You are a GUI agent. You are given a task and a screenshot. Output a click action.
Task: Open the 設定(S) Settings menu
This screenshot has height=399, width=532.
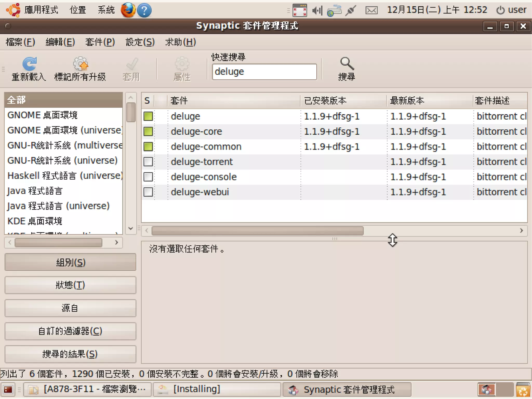140,42
